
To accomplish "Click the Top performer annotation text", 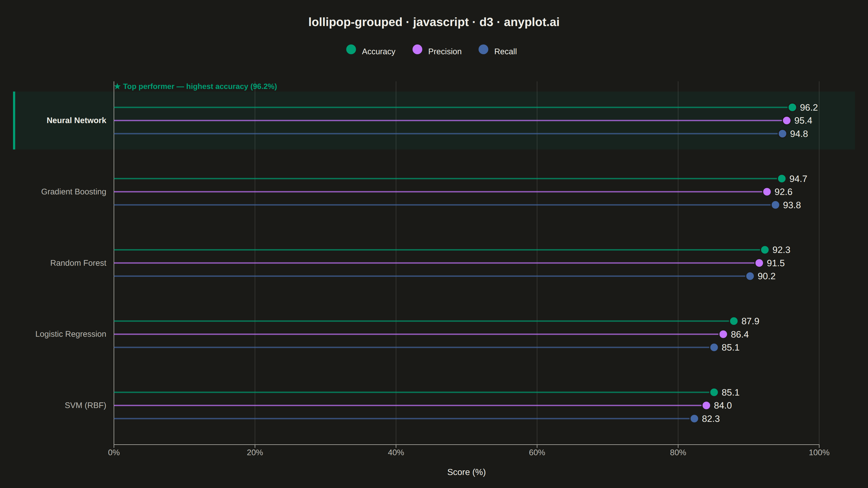I will [195, 86].
